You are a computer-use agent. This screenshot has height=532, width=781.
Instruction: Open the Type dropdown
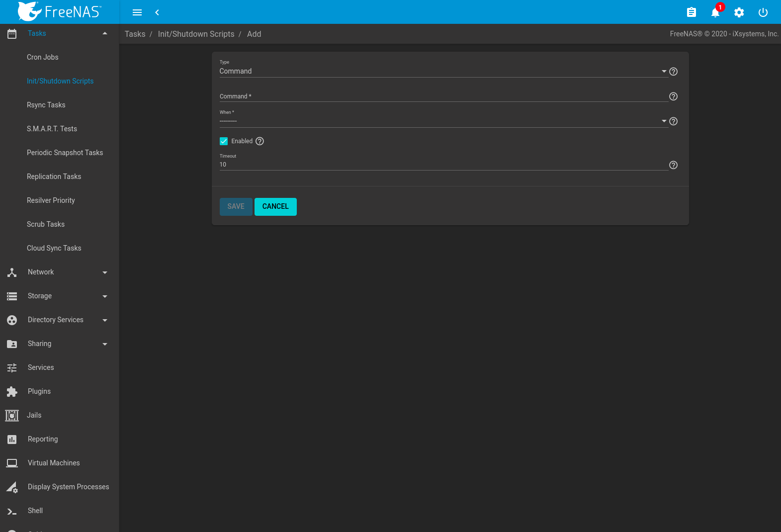click(442, 71)
